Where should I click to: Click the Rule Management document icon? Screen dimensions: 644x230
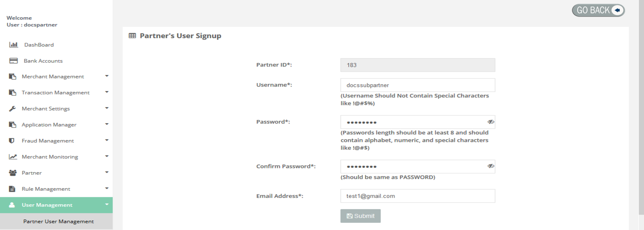point(12,189)
